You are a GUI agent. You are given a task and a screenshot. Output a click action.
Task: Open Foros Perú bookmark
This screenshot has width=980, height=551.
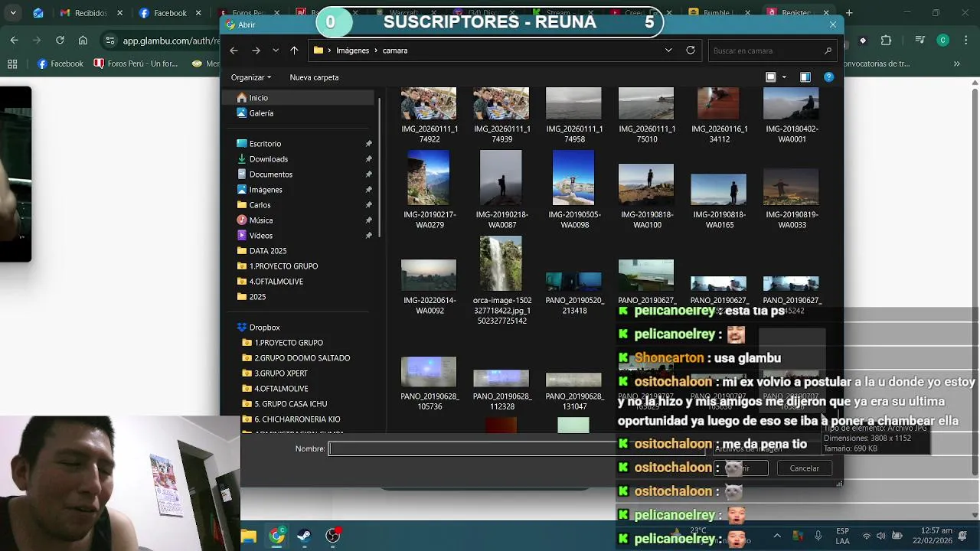click(x=136, y=64)
